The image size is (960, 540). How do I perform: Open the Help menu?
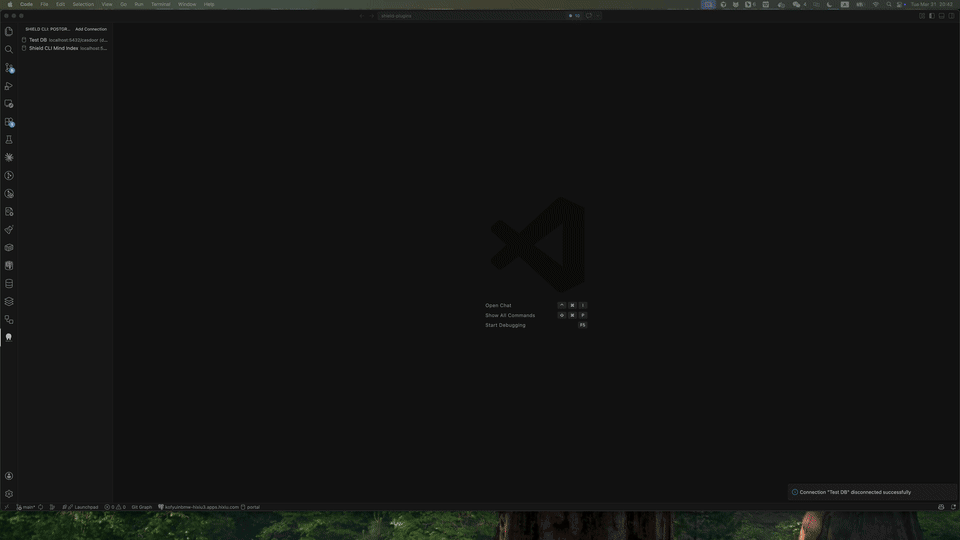pyautogui.click(x=209, y=4)
